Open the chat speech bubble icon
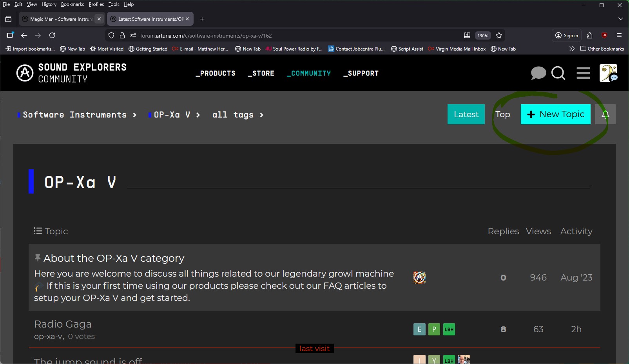Viewport: 629px width, 364px height. (x=538, y=73)
